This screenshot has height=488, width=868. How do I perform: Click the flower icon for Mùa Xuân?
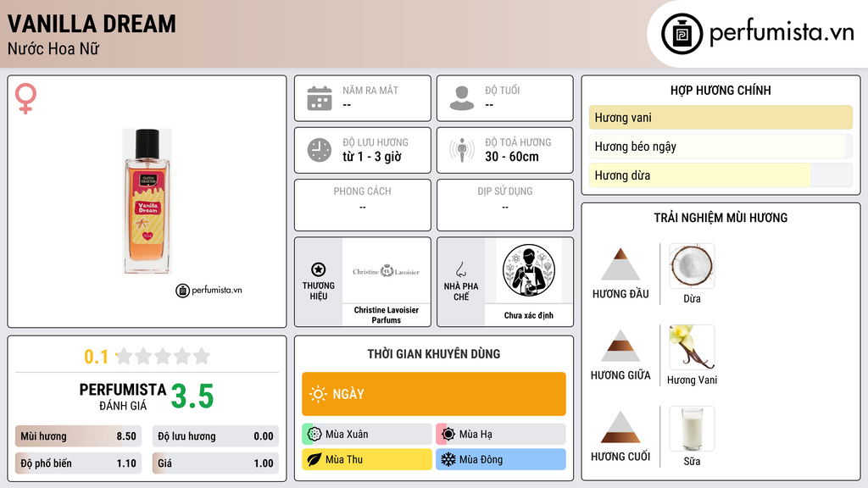tap(314, 435)
